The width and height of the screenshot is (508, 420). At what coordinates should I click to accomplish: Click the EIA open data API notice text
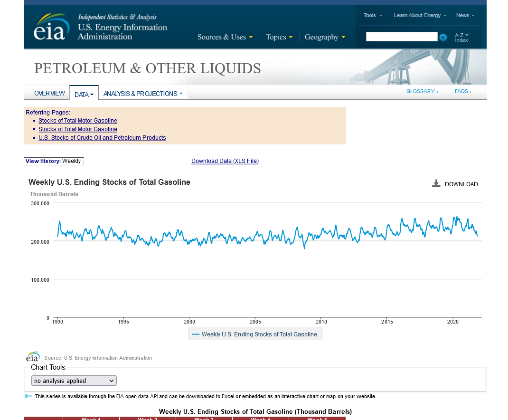[206, 396]
